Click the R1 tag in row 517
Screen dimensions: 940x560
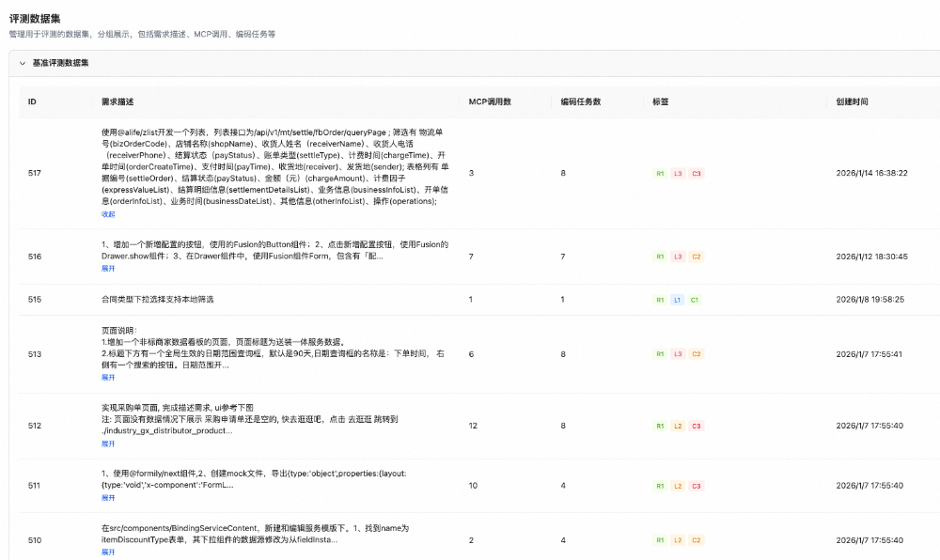(660, 174)
